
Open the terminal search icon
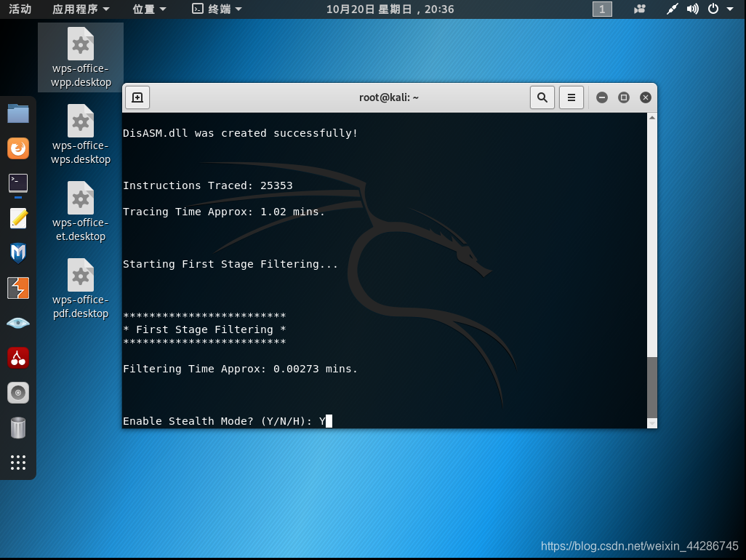542,97
